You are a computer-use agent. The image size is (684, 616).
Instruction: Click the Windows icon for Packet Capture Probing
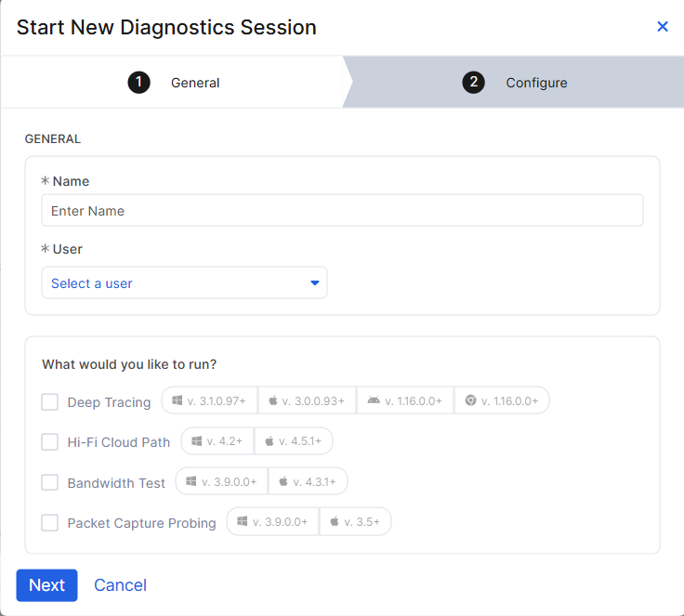click(242, 522)
